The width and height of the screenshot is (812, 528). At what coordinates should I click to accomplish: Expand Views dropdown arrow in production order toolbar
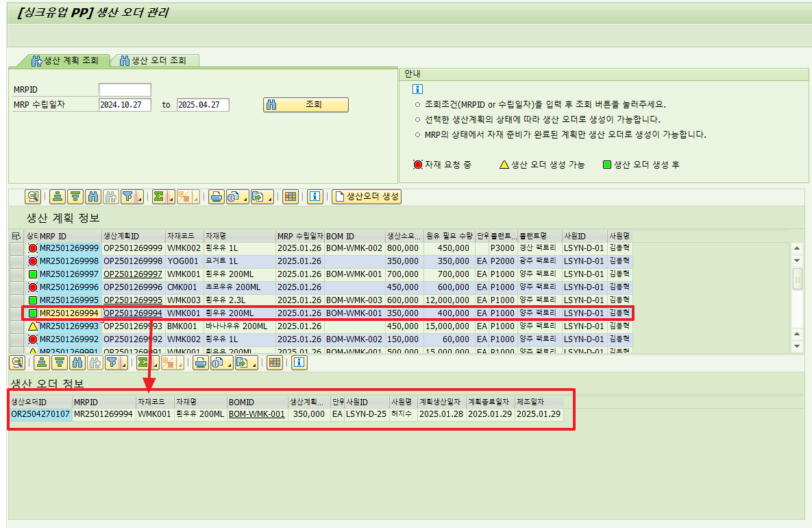pyautogui.click(x=230, y=363)
